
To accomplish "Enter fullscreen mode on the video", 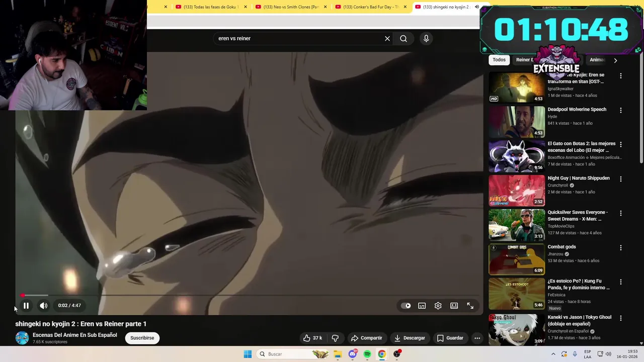I will (x=470, y=306).
